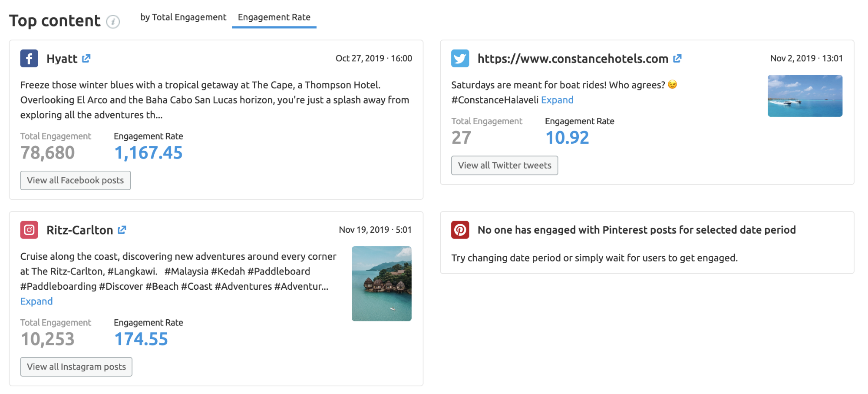
Task: Click Twitter engagement rate 10.92
Action: pos(567,138)
